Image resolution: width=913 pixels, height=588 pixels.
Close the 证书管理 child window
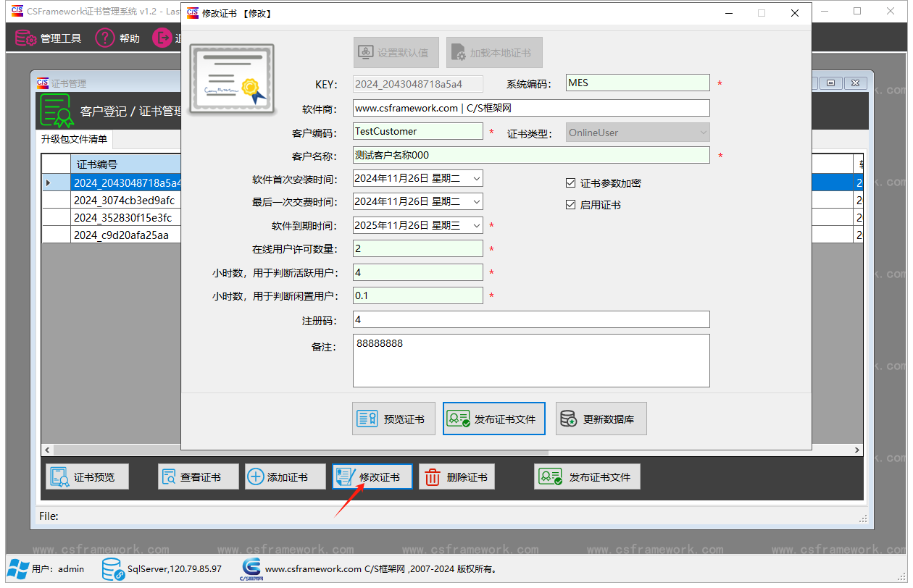pyautogui.click(x=855, y=83)
